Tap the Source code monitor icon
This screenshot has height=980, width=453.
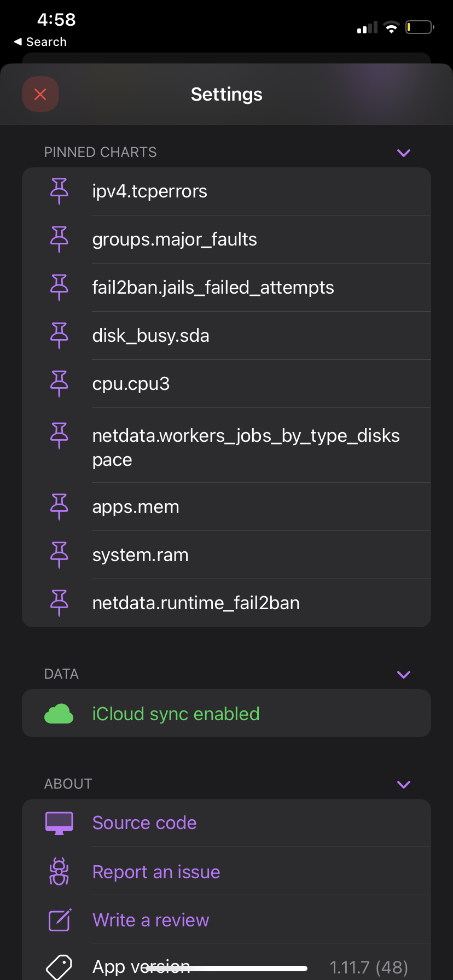(x=59, y=823)
